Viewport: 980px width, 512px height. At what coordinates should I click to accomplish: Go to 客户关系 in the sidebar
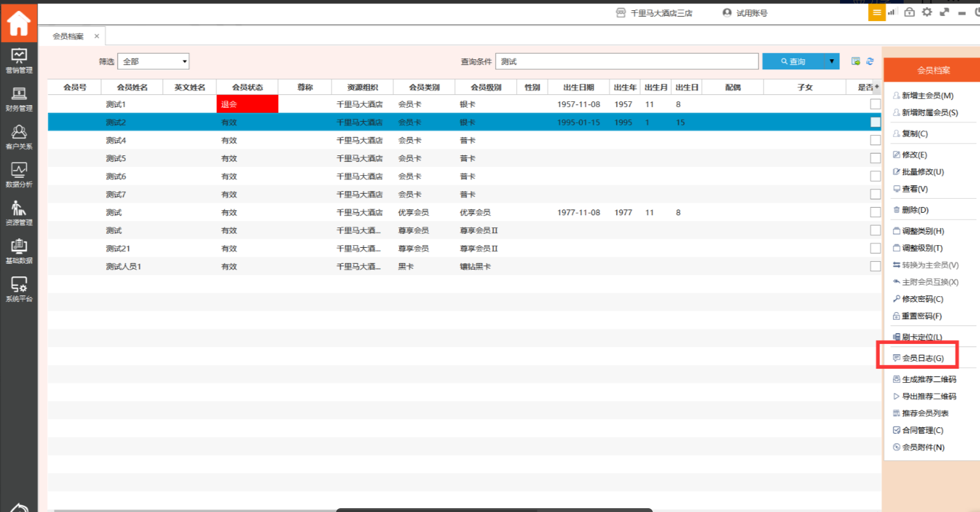tap(18, 137)
